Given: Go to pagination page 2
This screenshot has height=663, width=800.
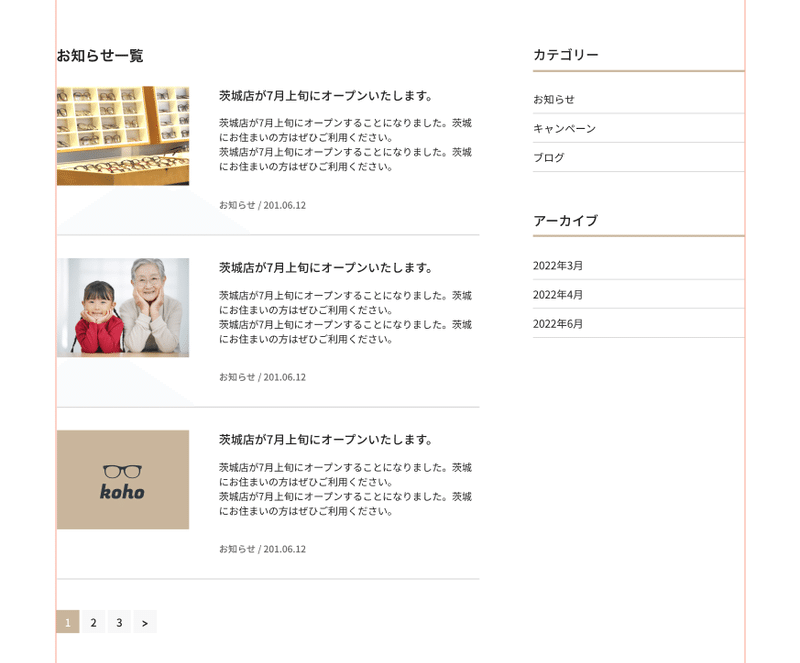Looking at the screenshot, I should click(93, 622).
